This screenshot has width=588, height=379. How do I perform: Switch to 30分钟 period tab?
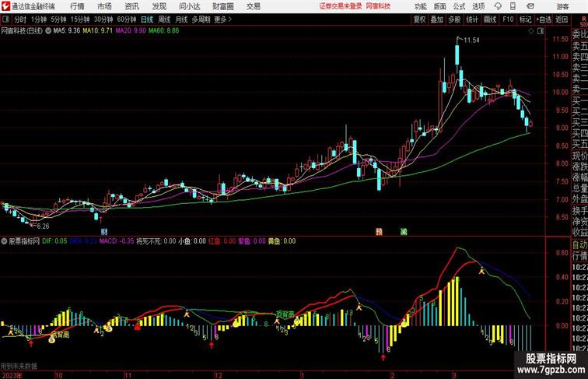pos(103,19)
